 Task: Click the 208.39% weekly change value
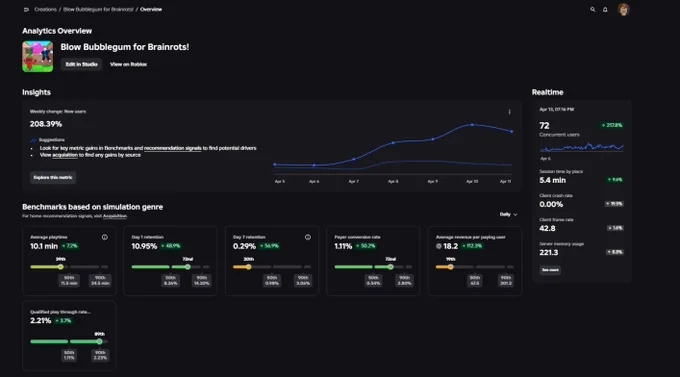[46, 124]
